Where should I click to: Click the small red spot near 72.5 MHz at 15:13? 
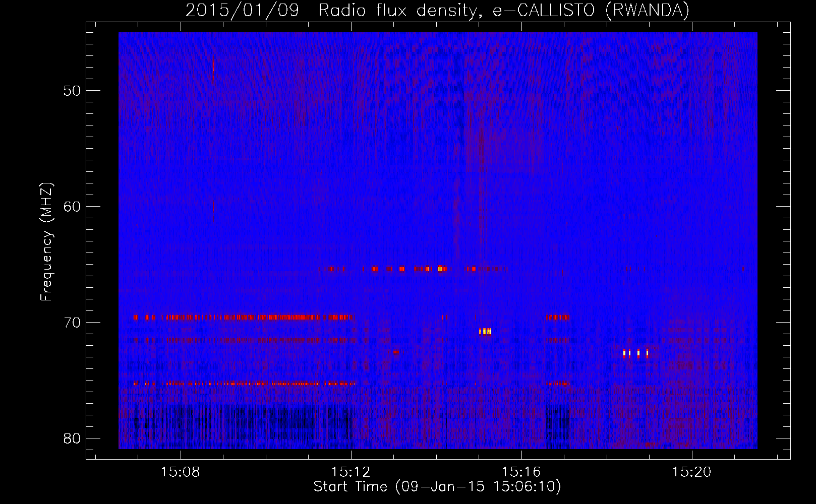pyautogui.click(x=396, y=352)
